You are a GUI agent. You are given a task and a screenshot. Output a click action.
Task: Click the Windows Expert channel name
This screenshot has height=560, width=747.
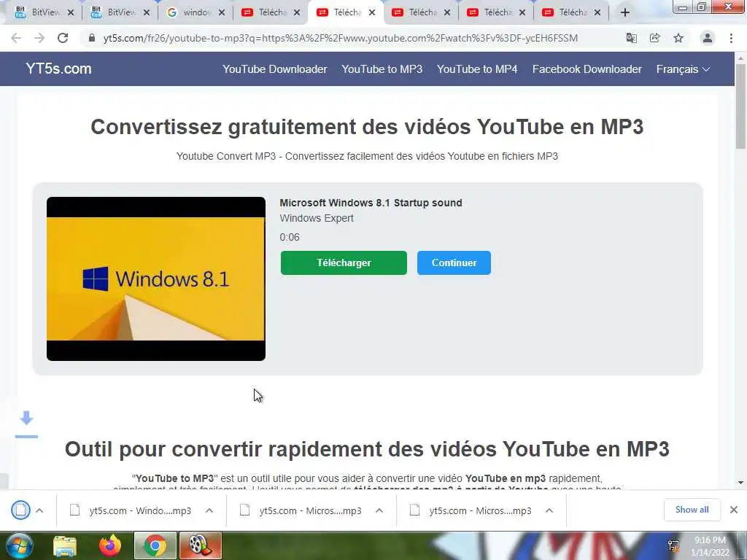(317, 218)
